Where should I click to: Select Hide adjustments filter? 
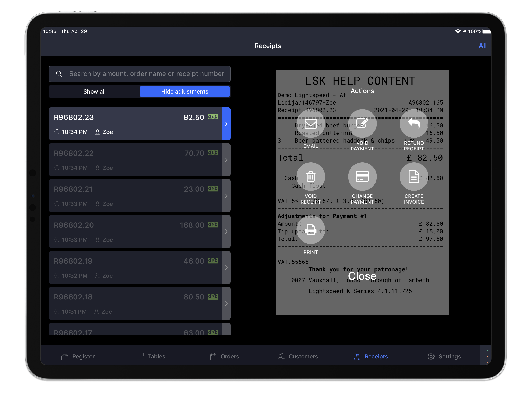coord(185,92)
